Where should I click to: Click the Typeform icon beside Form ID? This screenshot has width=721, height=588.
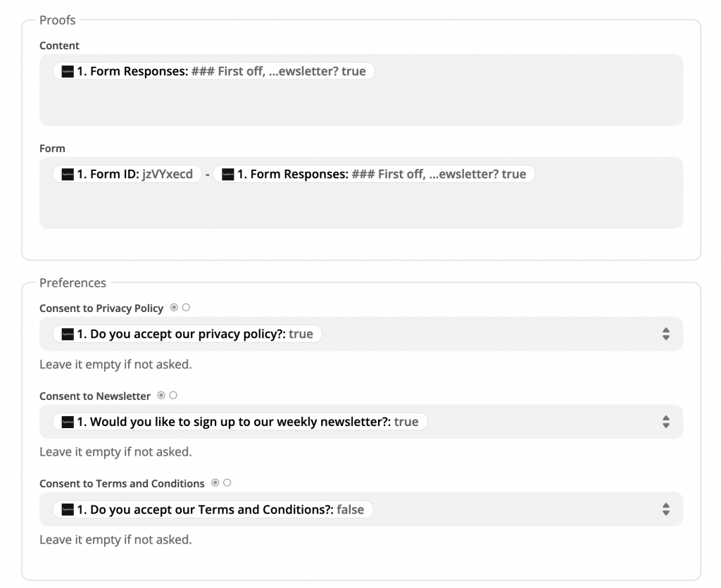click(x=68, y=174)
